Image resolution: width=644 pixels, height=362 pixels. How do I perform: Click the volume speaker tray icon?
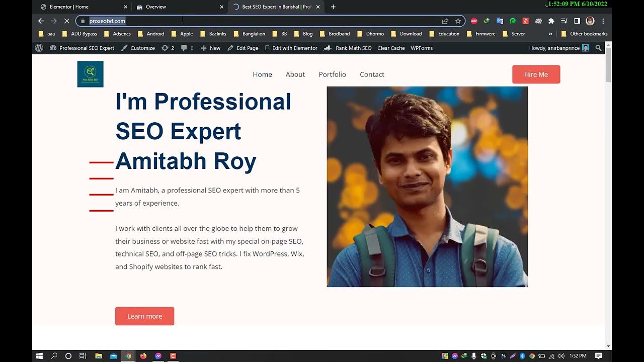pos(561,356)
